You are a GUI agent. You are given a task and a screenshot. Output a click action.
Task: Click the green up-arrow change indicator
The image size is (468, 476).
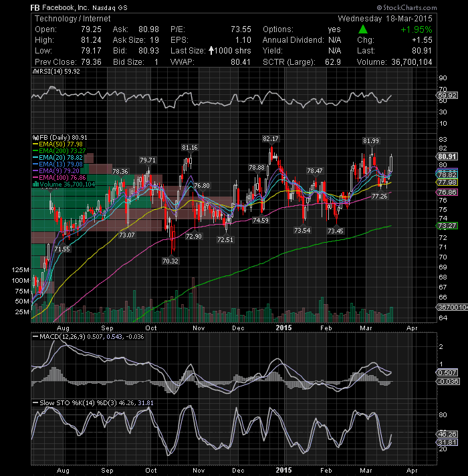(363, 29)
